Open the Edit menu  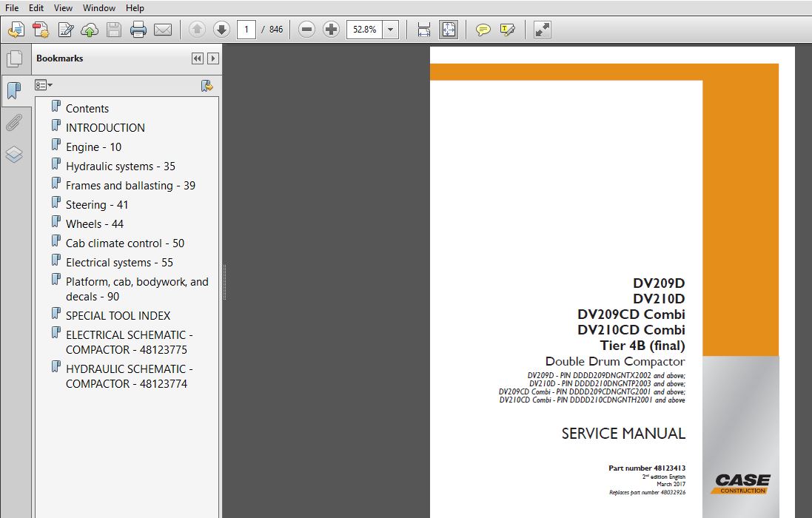tap(36, 7)
